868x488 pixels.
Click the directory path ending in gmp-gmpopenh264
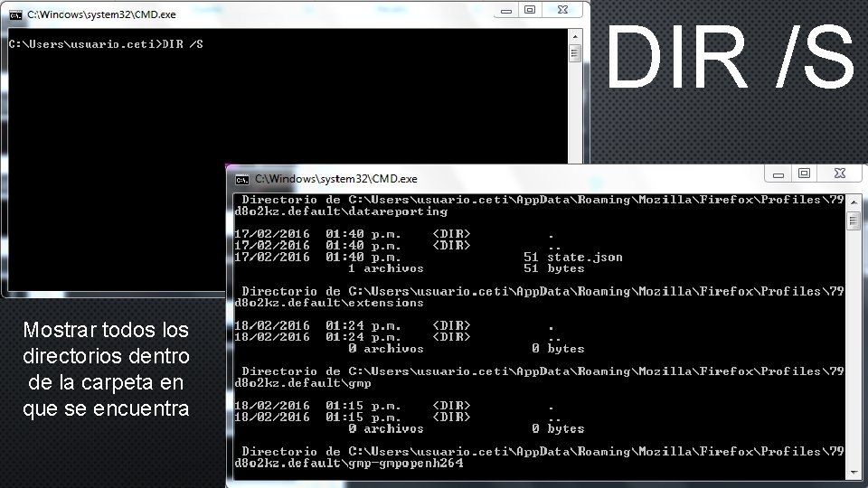(539, 457)
